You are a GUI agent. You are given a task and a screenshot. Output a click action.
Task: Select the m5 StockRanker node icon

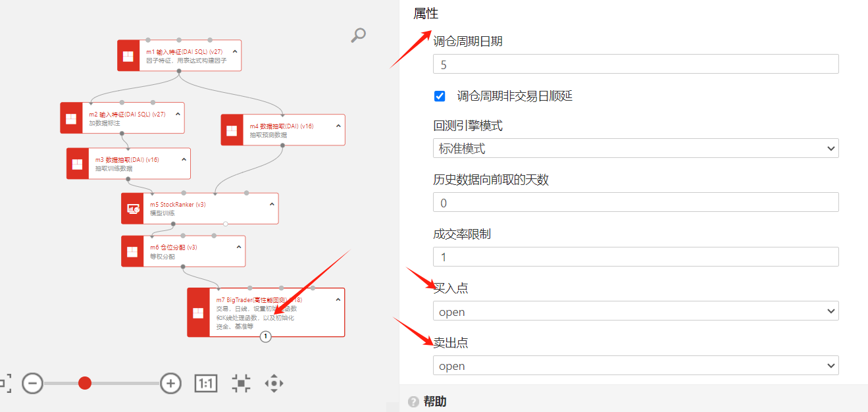point(133,209)
